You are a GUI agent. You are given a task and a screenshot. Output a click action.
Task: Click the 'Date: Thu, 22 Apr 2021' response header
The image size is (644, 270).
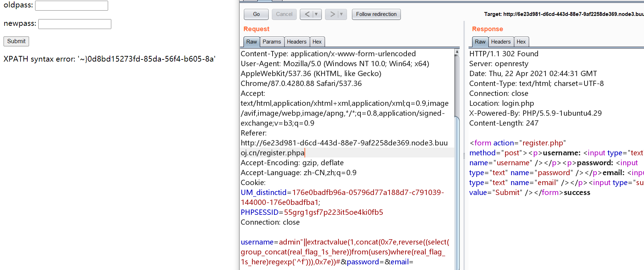coord(533,74)
